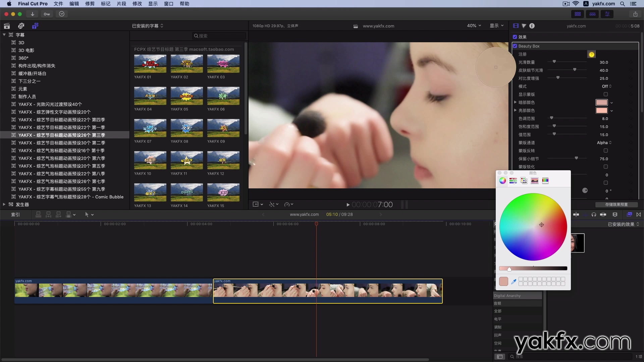This screenshot has height=362, width=644.
Task: Select the eyedropper in the color picker
Action: click(x=514, y=282)
